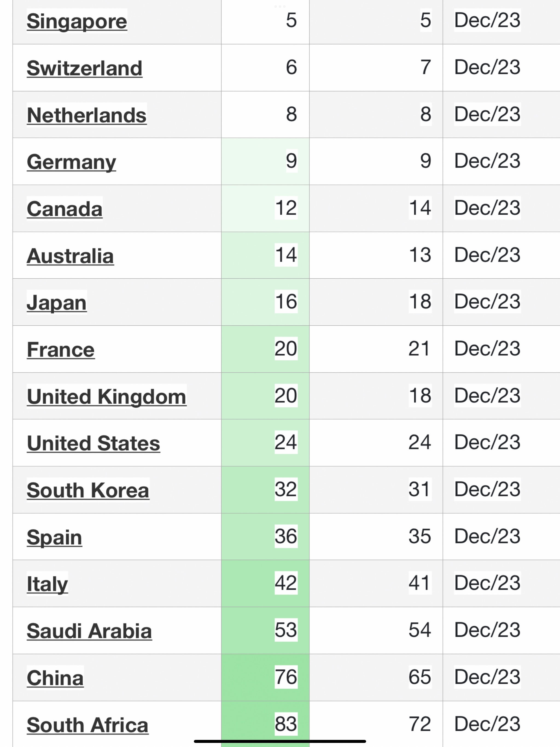Click the Netherlands country link

(86, 115)
